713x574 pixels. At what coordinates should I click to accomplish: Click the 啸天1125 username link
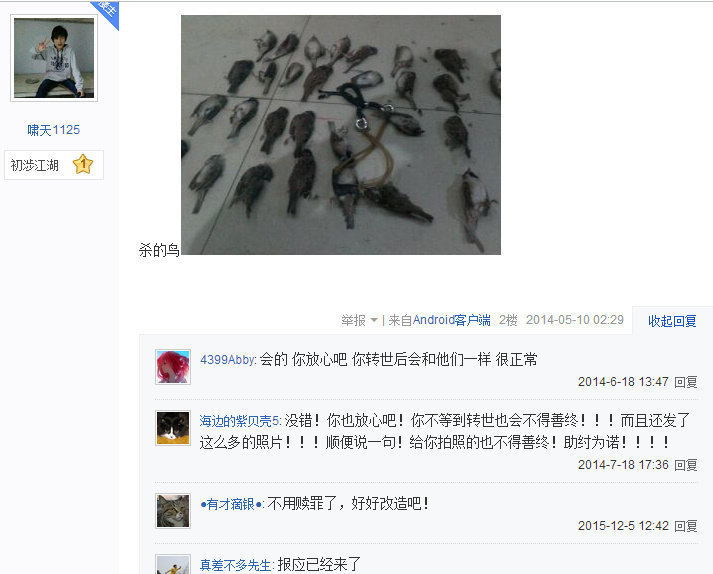pyautogui.click(x=54, y=130)
